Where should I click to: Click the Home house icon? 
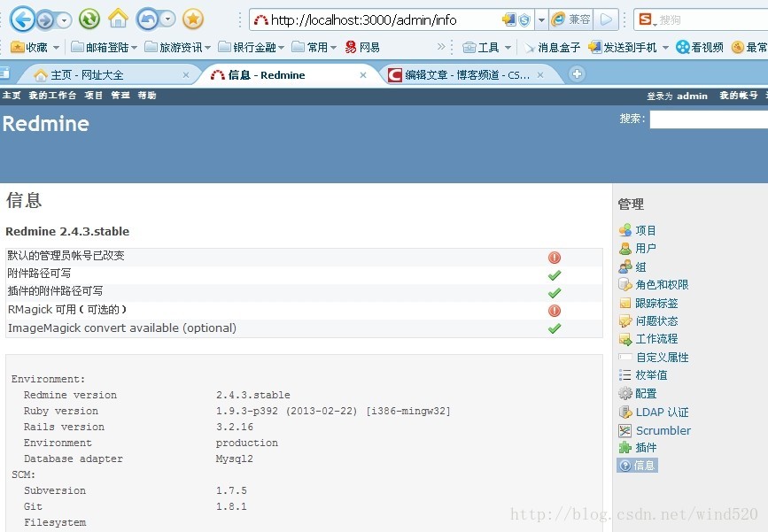[118, 19]
